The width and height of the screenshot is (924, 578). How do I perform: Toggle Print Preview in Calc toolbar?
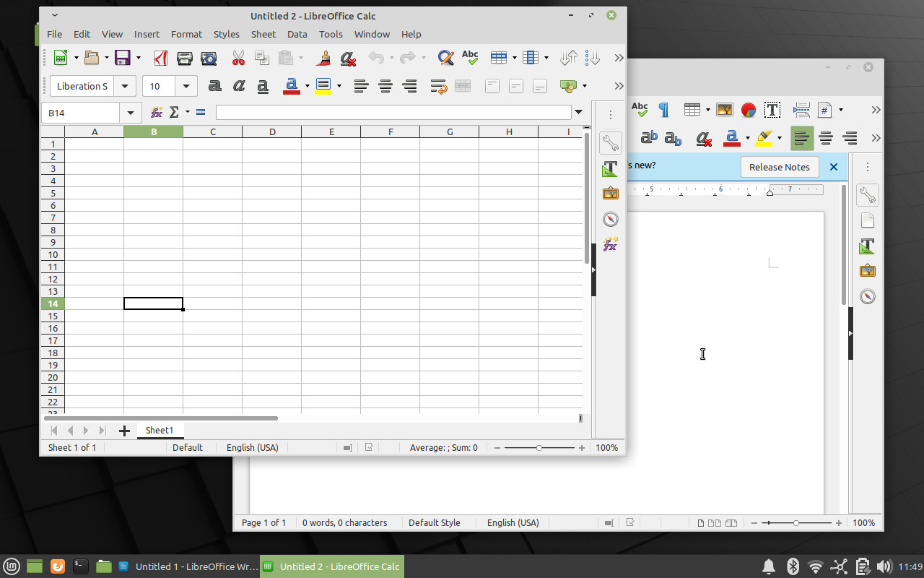(209, 58)
